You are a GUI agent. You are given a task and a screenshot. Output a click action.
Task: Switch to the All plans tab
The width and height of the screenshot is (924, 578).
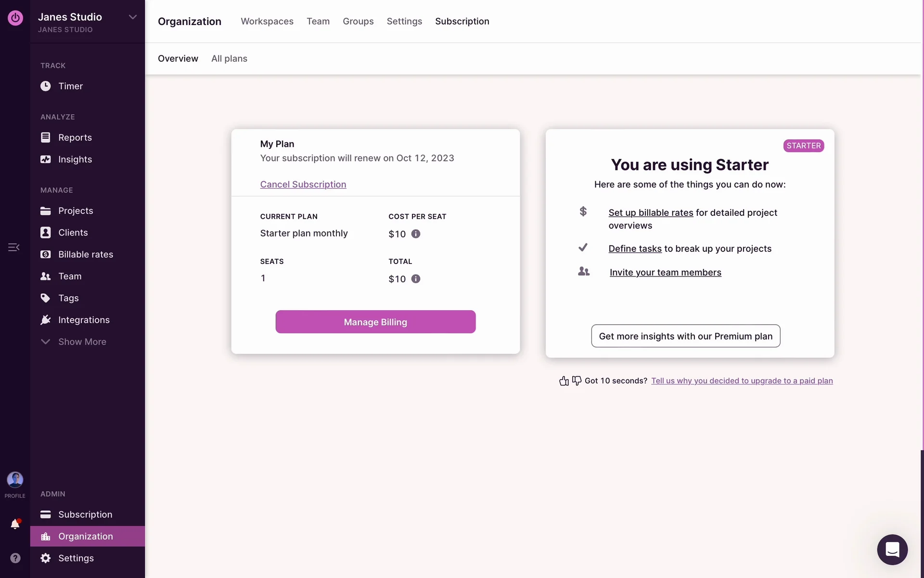[229, 59]
